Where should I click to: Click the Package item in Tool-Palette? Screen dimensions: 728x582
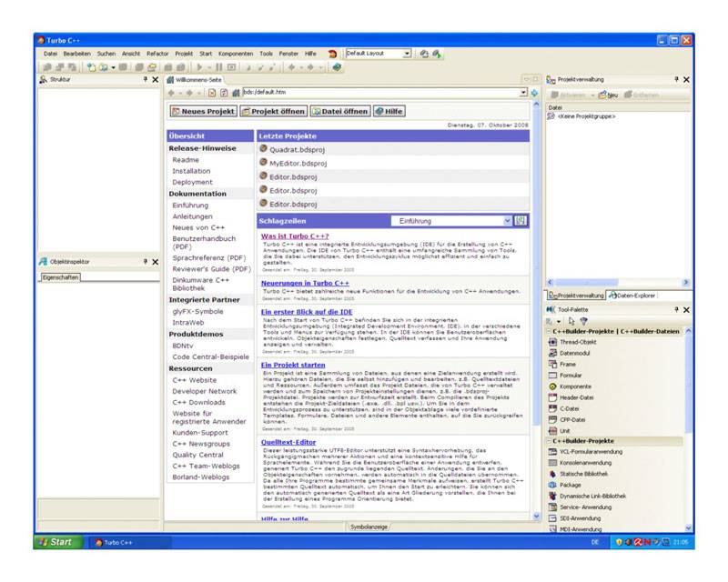570,485
